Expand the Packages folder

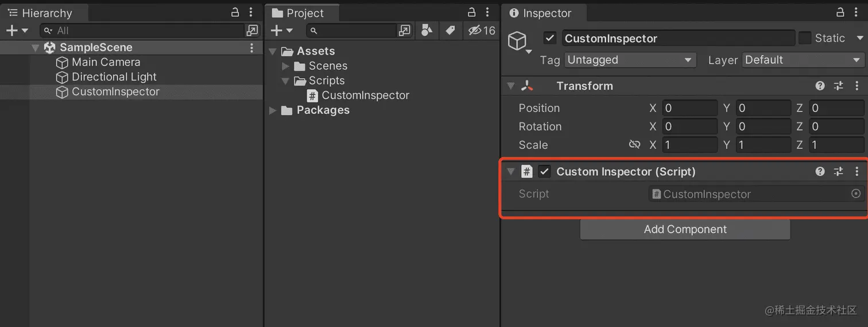273,110
